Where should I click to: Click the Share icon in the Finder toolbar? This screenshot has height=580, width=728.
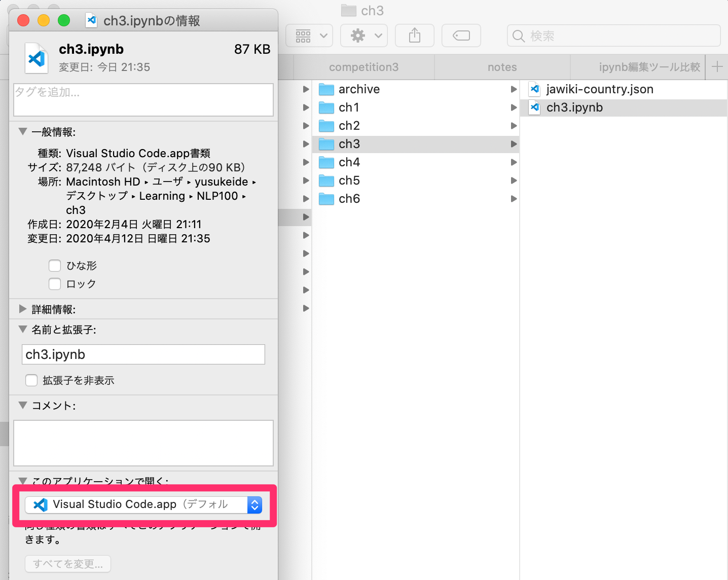[x=414, y=35]
